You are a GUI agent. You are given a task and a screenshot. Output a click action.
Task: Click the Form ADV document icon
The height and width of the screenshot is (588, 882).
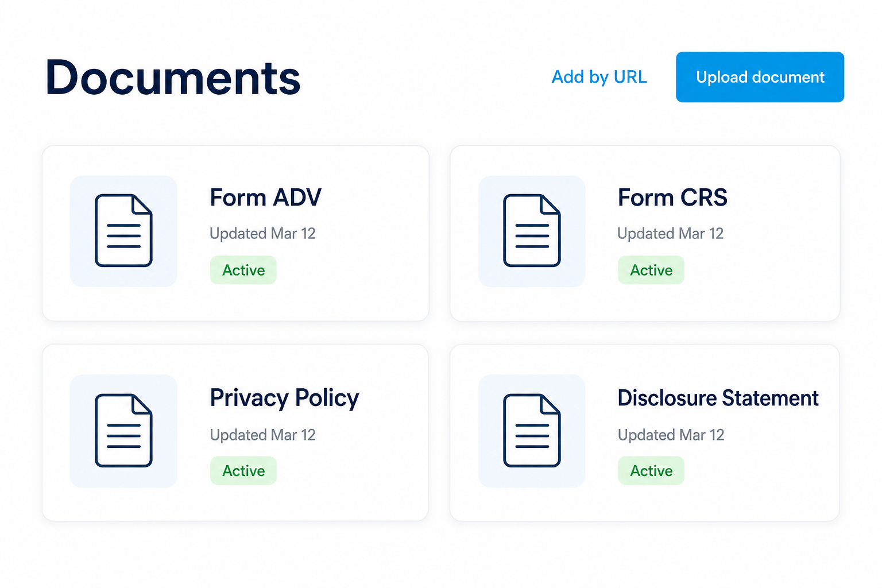pos(123,231)
